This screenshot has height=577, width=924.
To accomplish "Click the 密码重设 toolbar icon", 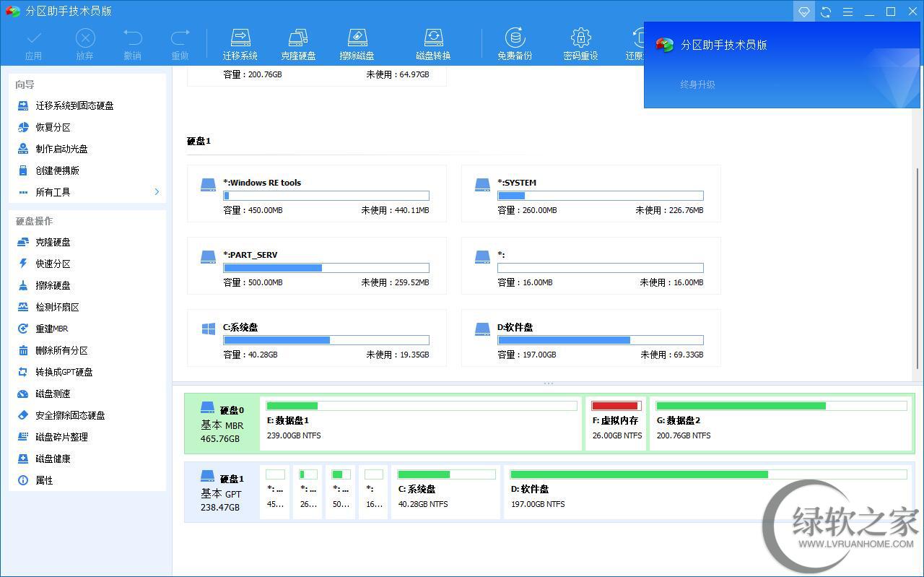I will 580,44.
